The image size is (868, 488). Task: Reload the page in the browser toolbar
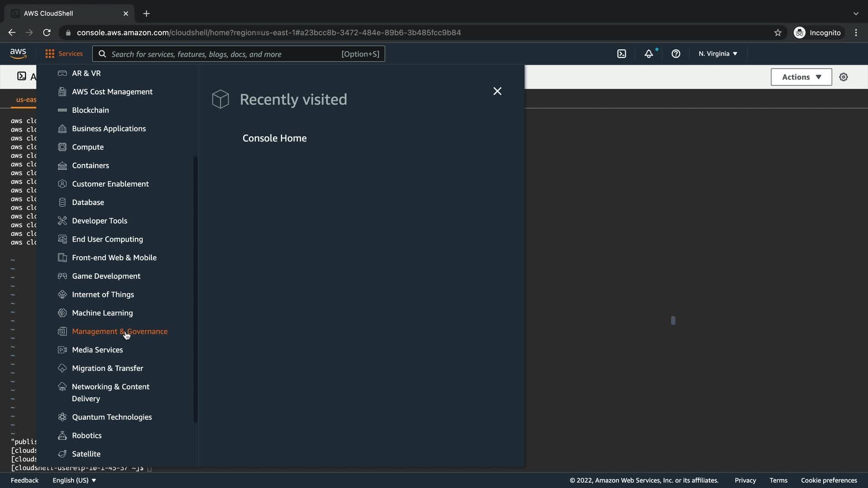point(47,33)
